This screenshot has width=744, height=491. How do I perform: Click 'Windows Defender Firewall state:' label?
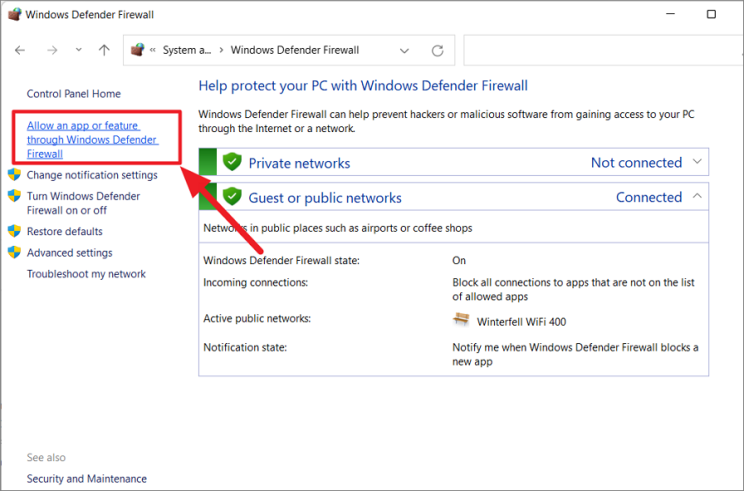(281, 260)
